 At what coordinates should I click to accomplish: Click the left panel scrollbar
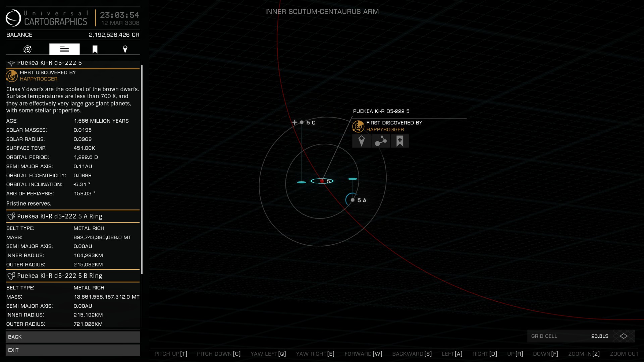click(142, 169)
